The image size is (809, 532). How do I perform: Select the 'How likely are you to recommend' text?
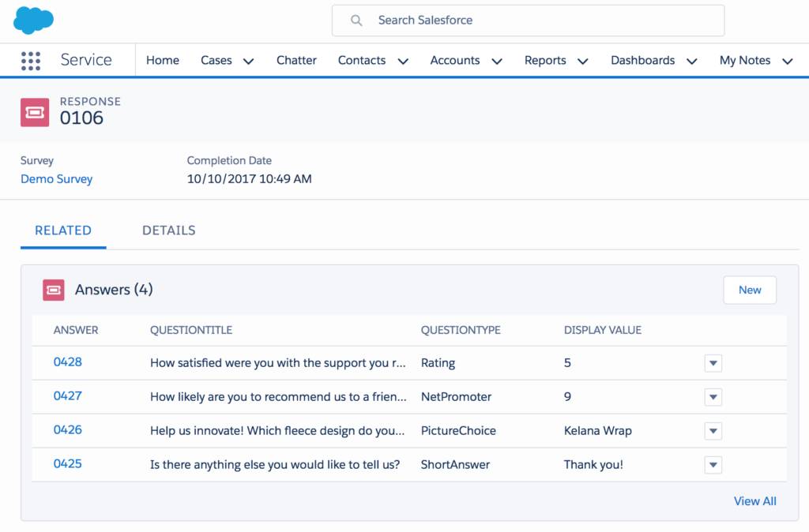pyautogui.click(x=278, y=397)
